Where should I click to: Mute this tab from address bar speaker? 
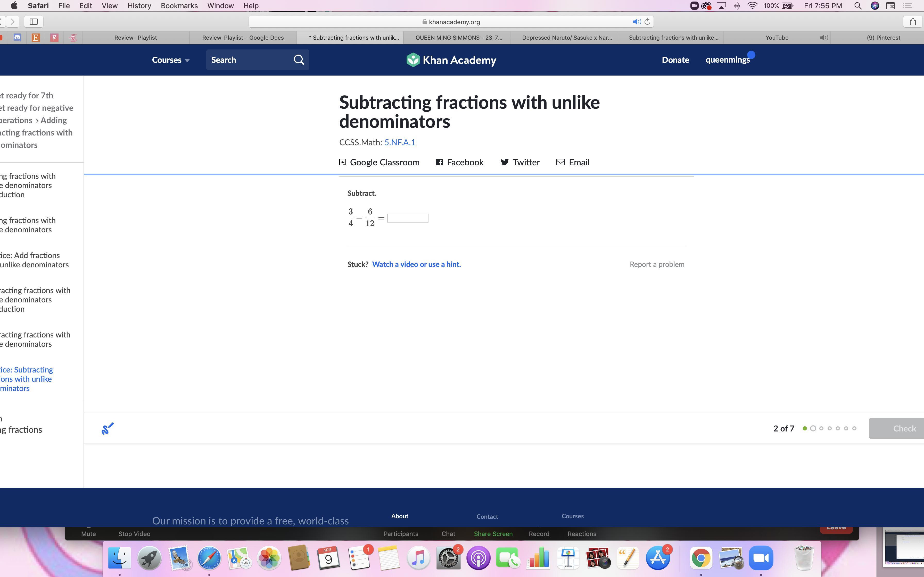click(636, 22)
